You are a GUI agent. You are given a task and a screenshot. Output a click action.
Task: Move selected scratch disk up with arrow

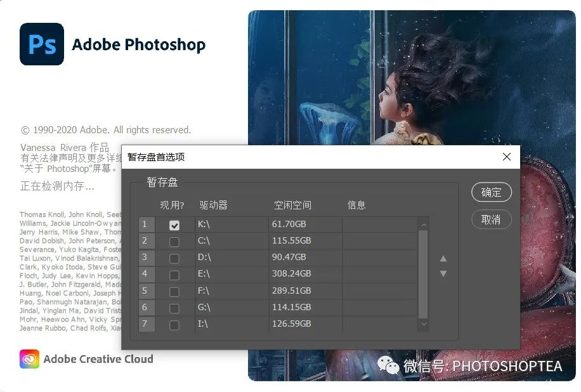coord(443,259)
